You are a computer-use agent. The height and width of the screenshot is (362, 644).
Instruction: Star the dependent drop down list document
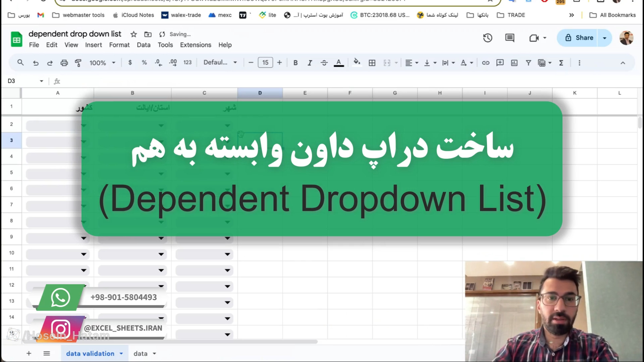(x=133, y=34)
